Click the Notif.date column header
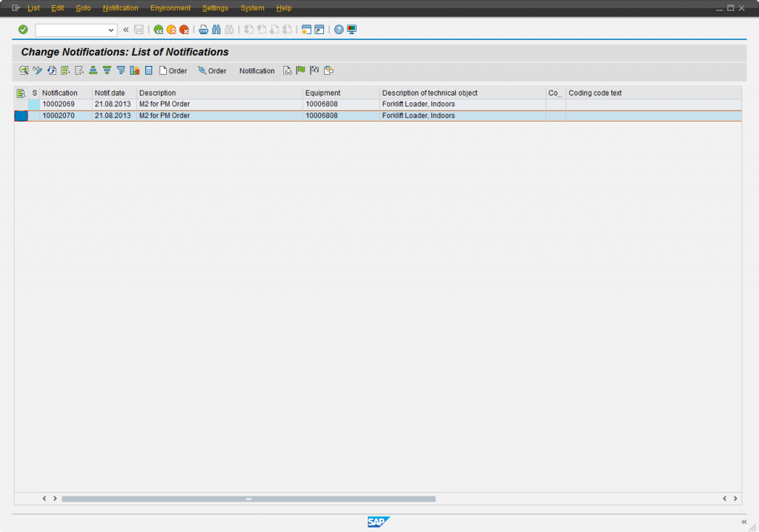Viewport: 759px width, 532px height. pyautogui.click(x=114, y=93)
